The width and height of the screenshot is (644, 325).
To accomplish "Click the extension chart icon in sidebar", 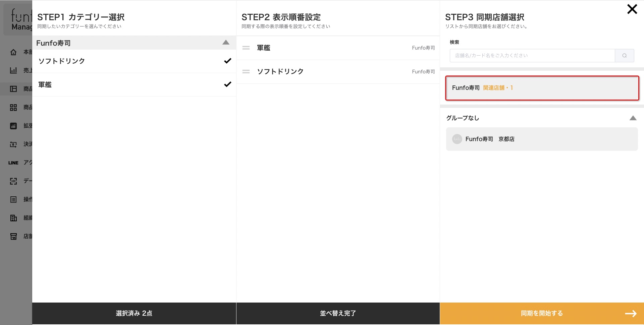I will click(x=13, y=126).
